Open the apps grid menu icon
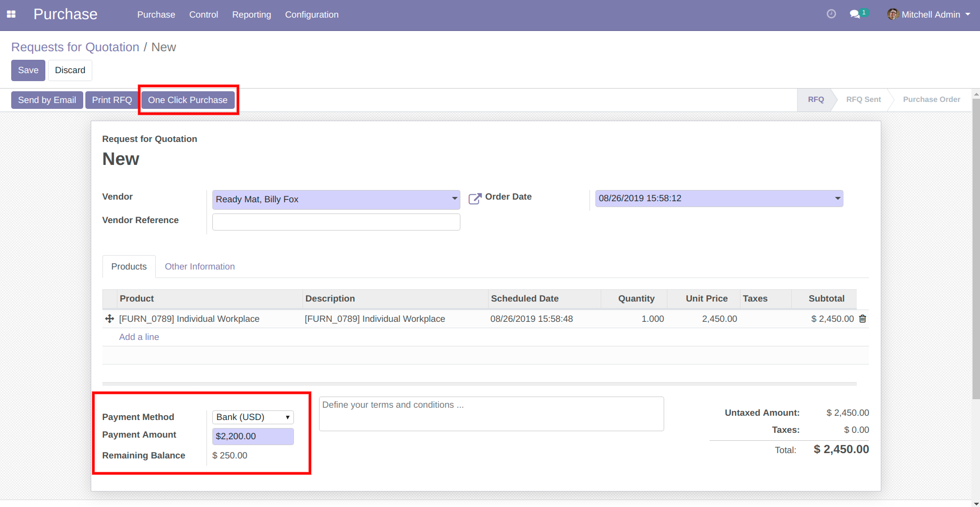 [11, 14]
